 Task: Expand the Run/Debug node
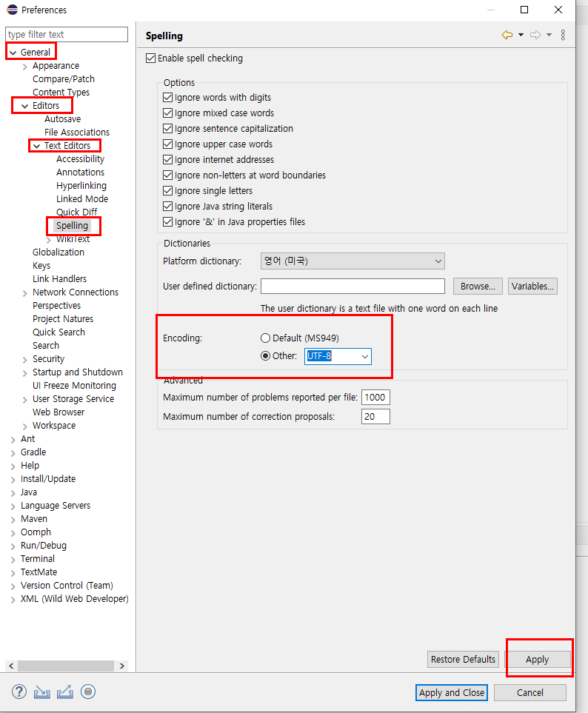13,546
